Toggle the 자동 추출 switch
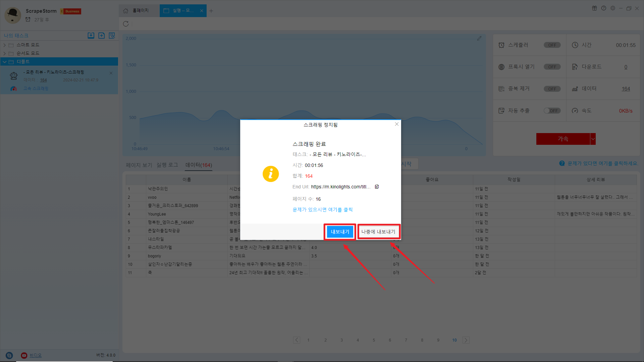The image size is (644, 362). tap(552, 111)
